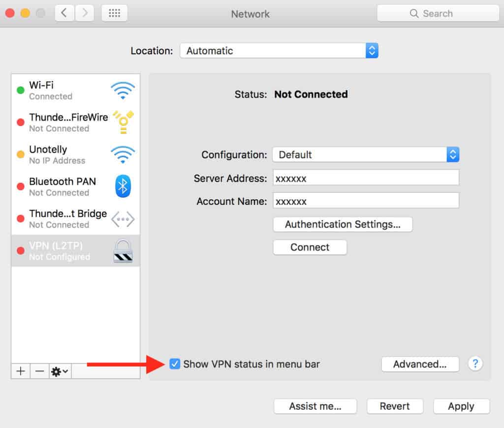Click the Apply button
Screen dimensions: 504x428
pyautogui.click(x=461, y=406)
